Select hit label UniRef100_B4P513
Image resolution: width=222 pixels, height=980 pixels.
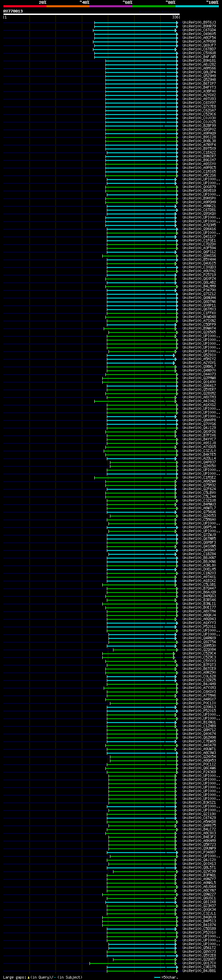pos(199,921)
